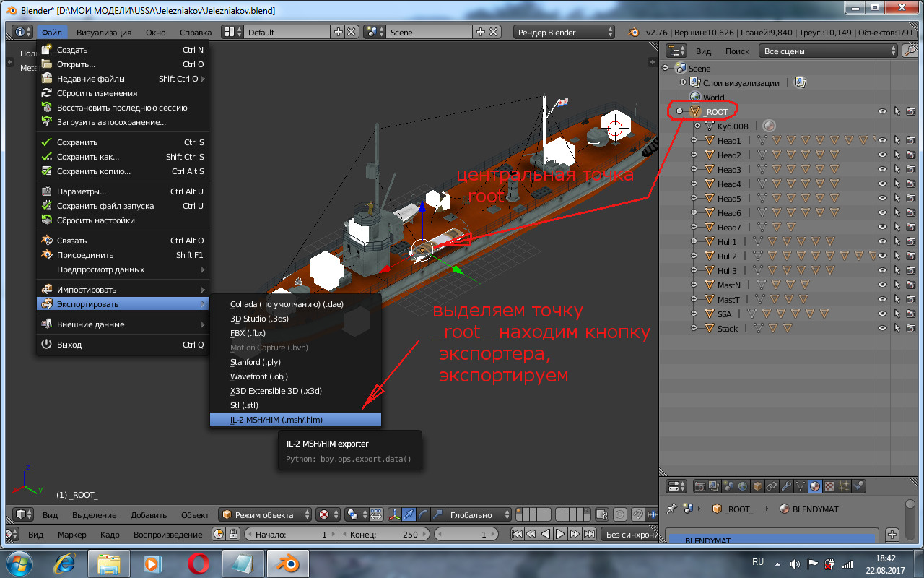Launch Opera from the Windows taskbar
Image resolution: width=924 pixels, height=578 pixels.
(x=199, y=562)
